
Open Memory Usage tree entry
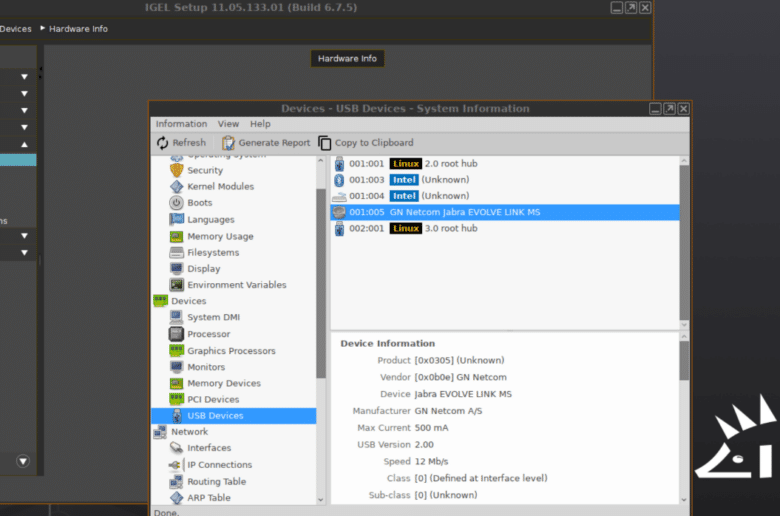[x=220, y=236]
